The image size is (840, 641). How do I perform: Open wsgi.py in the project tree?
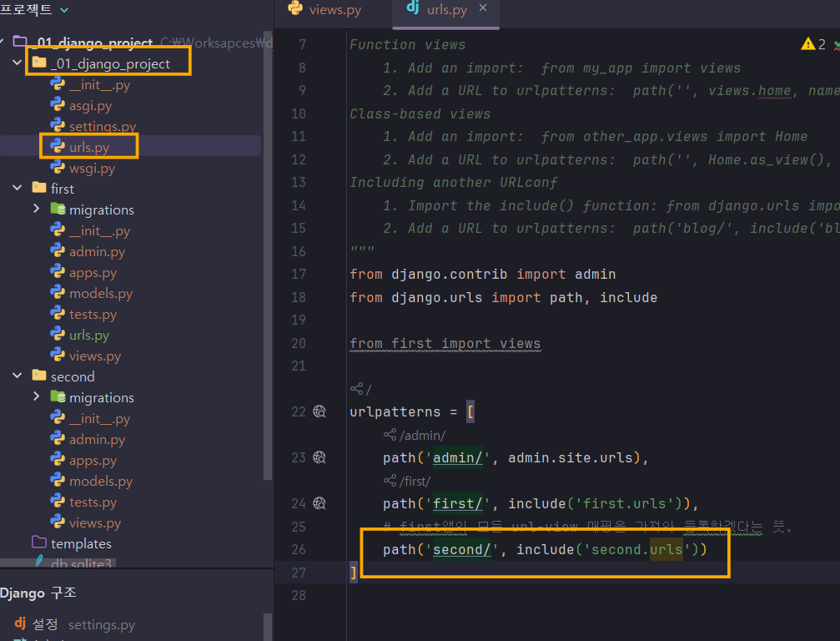(92, 169)
